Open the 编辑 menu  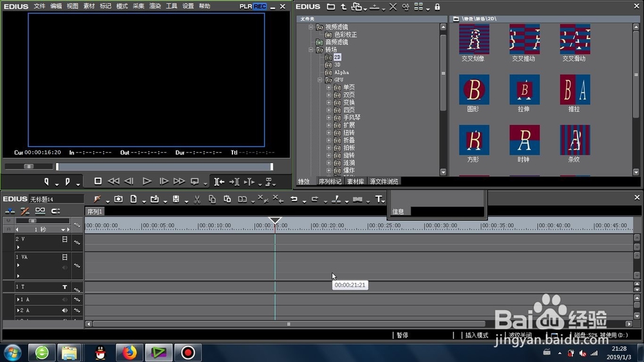coord(56,6)
